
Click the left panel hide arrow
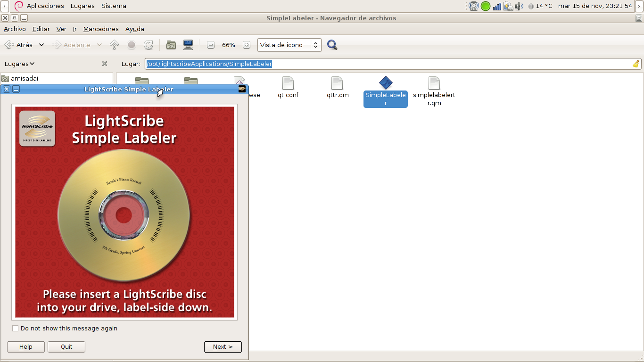click(x=5, y=6)
